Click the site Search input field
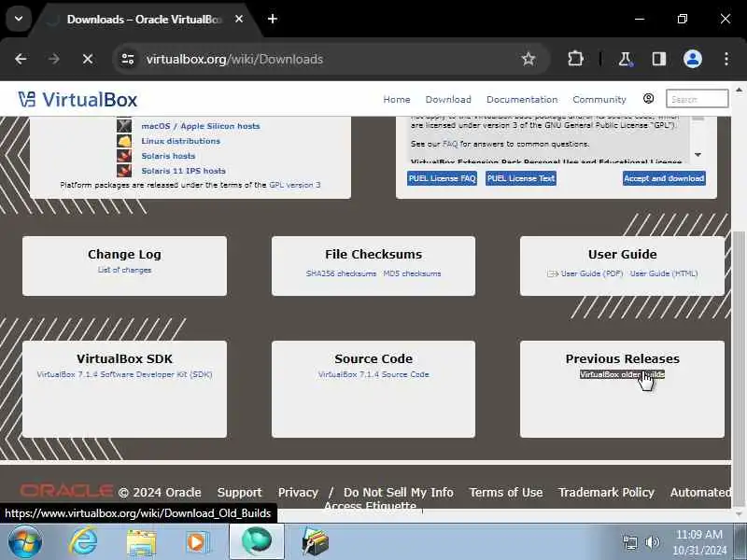Screen dimensions: 747x560 [x=697, y=99]
